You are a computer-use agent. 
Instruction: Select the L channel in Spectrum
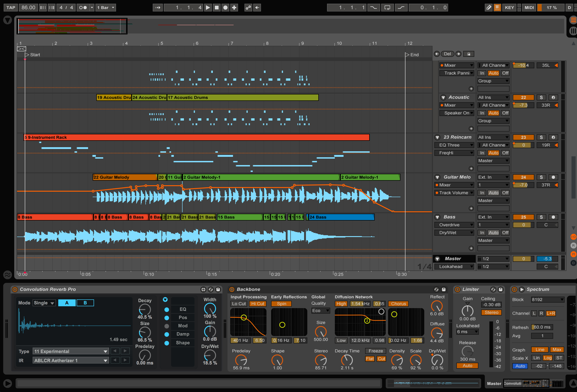[534, 313]
